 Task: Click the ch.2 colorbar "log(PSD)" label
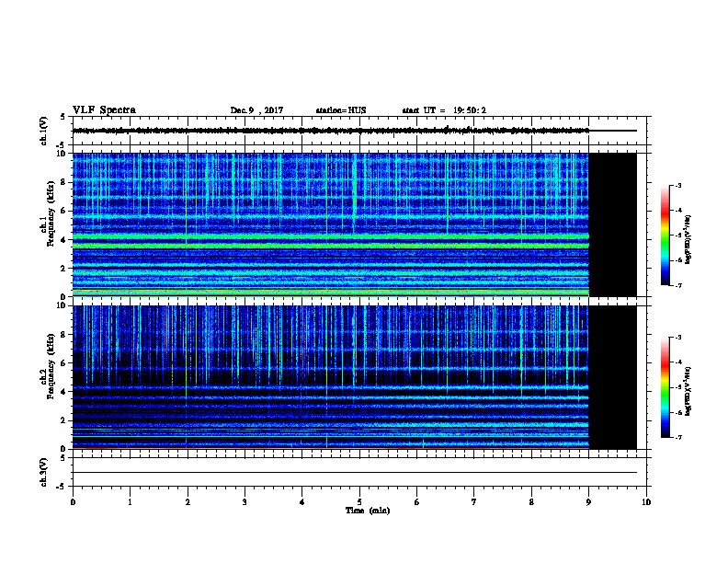pos(688,392)
